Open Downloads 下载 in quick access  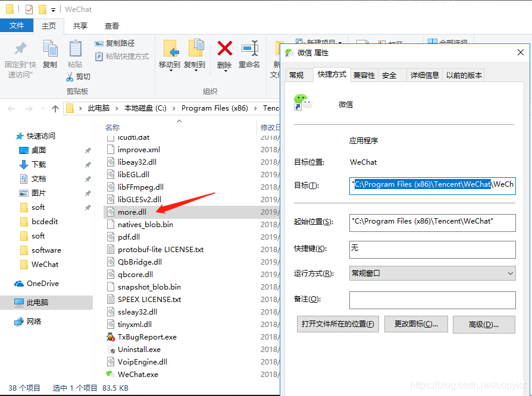[x=38, y=165]
